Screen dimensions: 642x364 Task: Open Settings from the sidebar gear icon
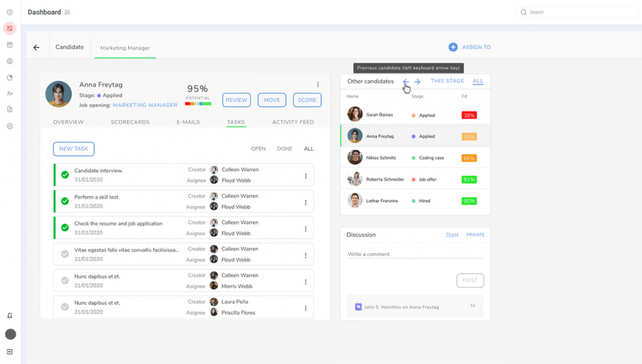click(9, 126)
